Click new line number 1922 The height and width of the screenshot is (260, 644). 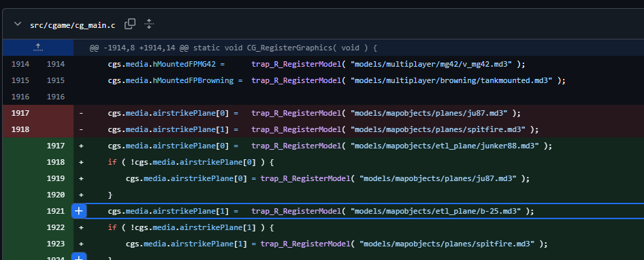(55, 227)
